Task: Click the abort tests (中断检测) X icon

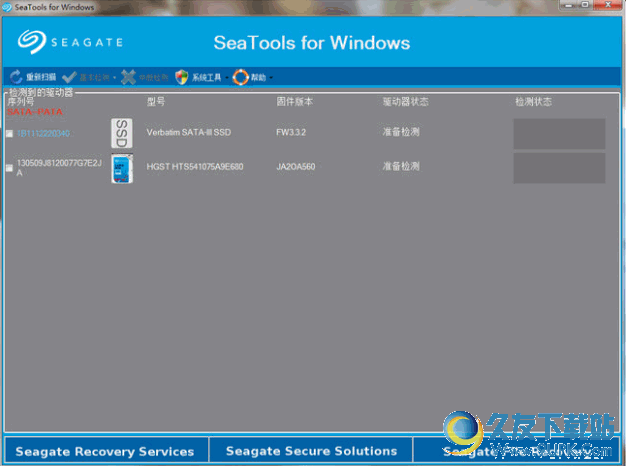Action: [128, 77]
